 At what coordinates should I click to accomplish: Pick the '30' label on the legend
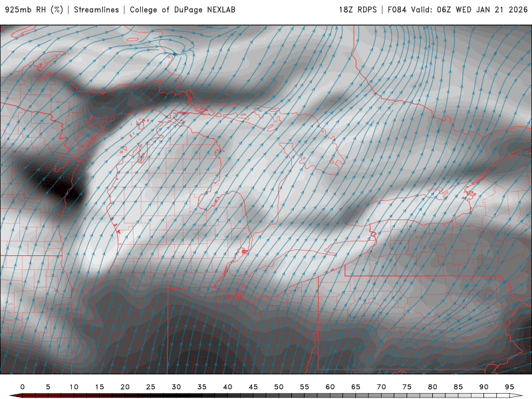pos(176,387)
